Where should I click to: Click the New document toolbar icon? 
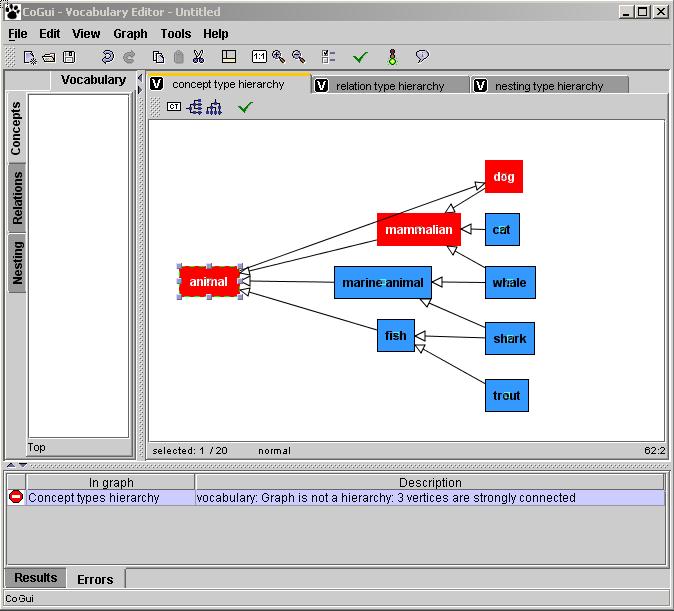(x=30, y=57)
